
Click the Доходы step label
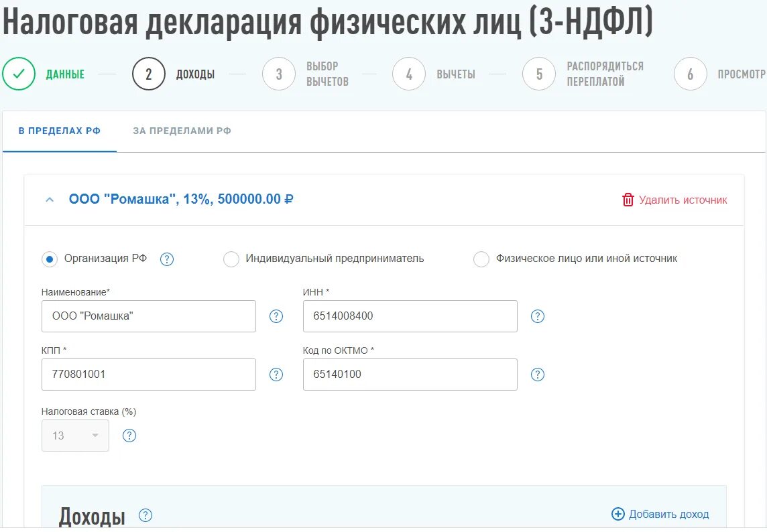(x=195, y=74)
